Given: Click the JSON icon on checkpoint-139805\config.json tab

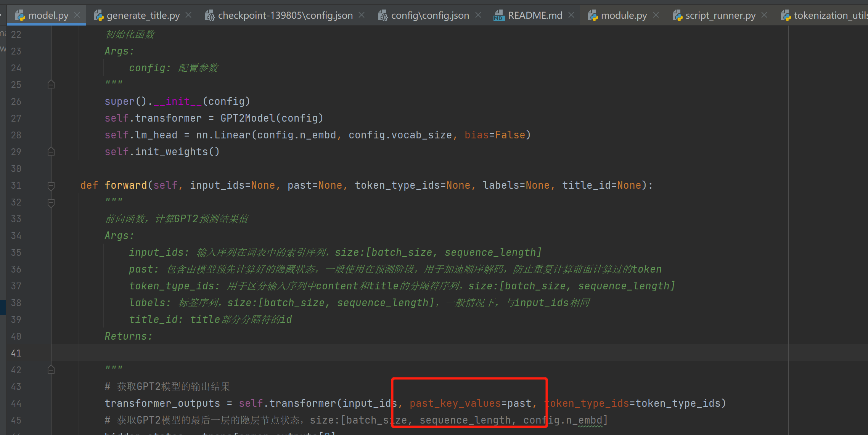Looking at the screenshot, I should [x=209, y=15].
